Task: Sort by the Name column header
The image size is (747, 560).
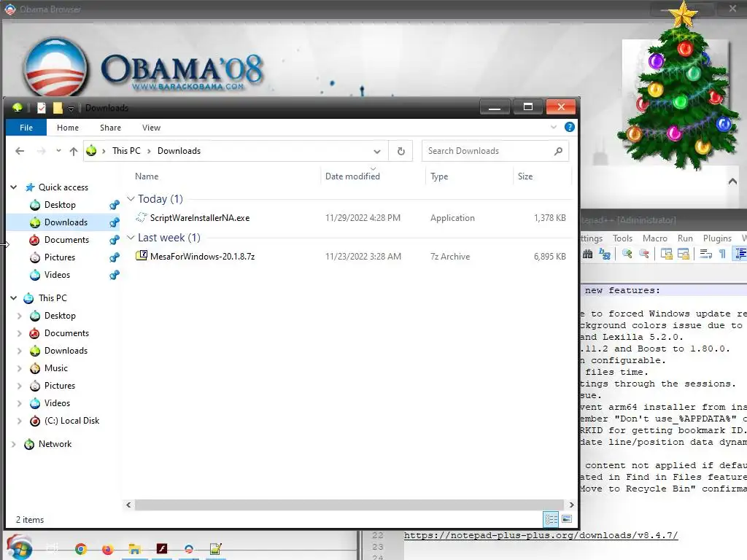Action: (147, 176)
